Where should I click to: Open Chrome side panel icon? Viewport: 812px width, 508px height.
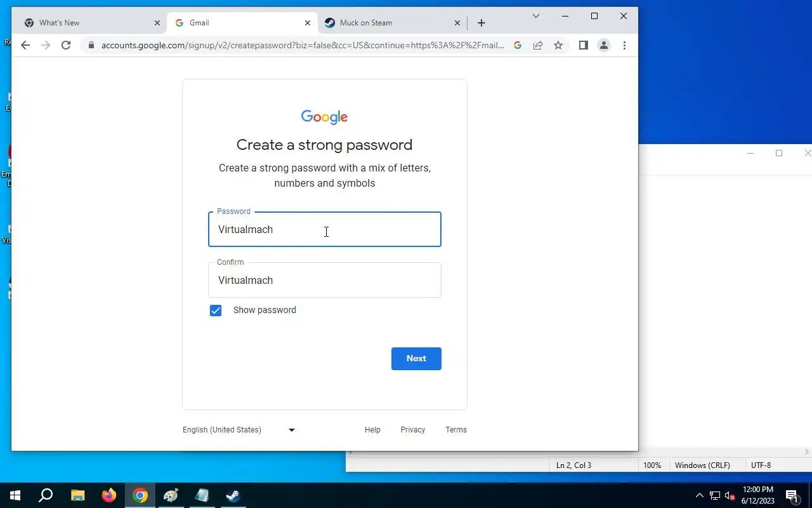(584, 45)
